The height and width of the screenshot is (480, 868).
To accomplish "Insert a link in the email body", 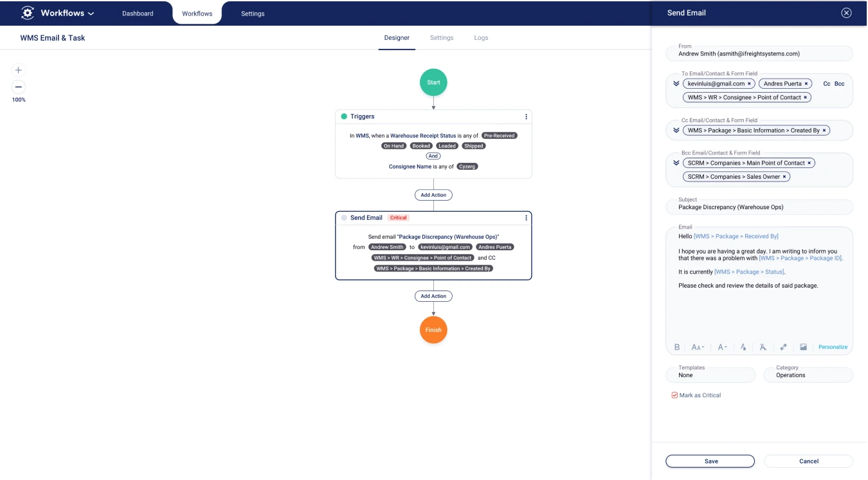I will click(783, 347).
